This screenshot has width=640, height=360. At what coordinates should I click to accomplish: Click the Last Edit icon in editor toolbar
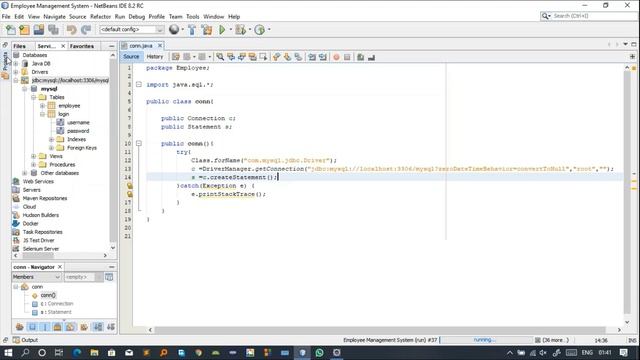pos(176,57)
